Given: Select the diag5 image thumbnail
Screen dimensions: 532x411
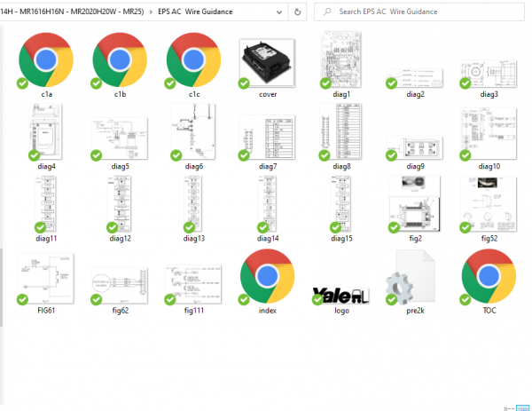Looking at the screenshot, I should [x=120, y=138].
